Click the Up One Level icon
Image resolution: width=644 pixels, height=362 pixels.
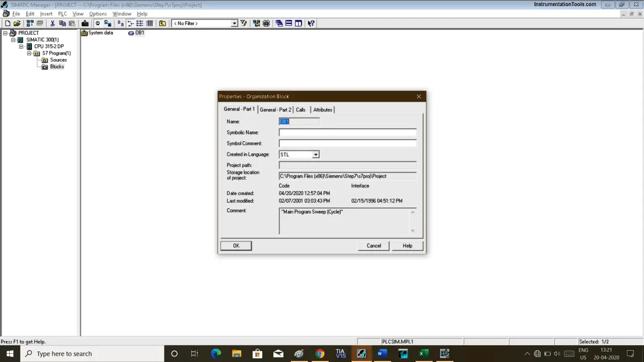162,23
